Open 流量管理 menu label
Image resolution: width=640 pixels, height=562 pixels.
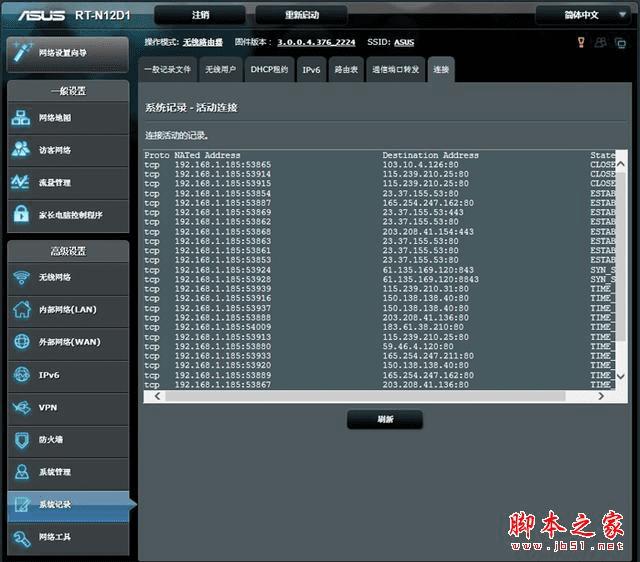pos(55,182)
